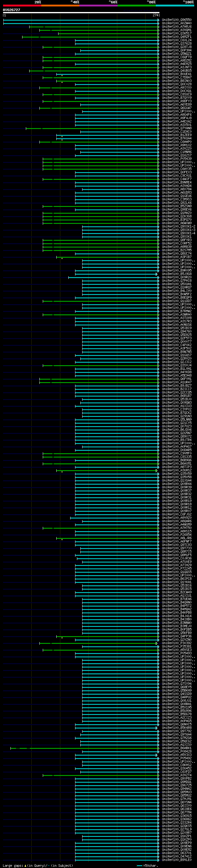Image resolution: width=197 pixels, height=868 pixels.
Task: Select hit label UniRef100_Q4UBG5
Action: (176, 71)
